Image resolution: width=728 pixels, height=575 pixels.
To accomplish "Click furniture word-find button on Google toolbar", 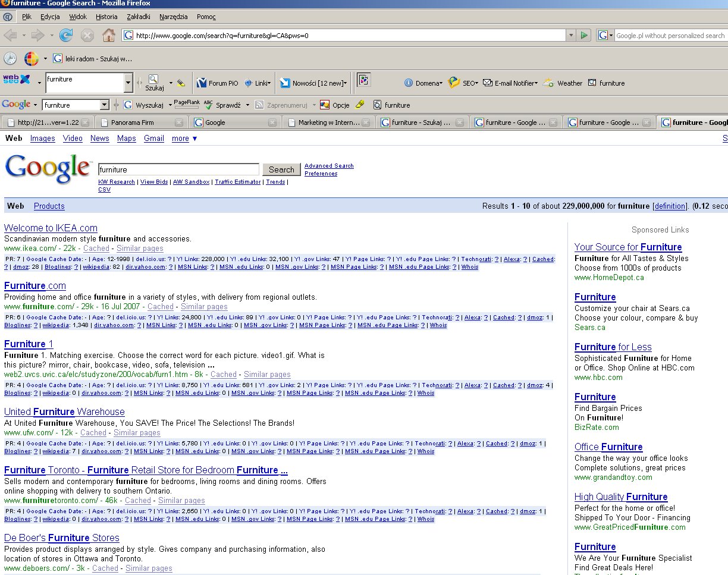I will pos(392,105).
